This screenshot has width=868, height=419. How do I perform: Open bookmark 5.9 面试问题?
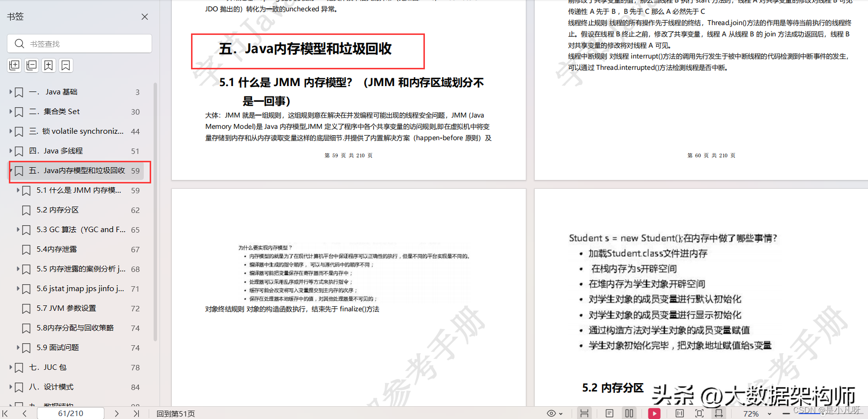click(58, 348)
